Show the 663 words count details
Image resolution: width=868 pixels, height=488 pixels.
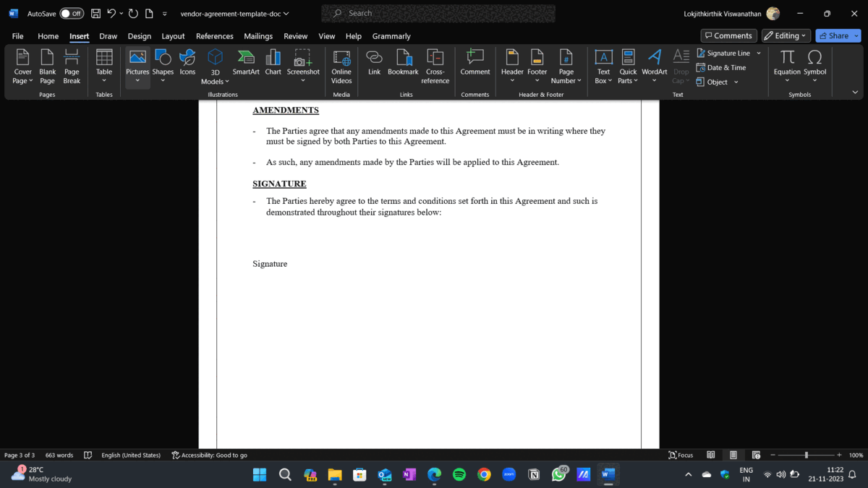59,455
